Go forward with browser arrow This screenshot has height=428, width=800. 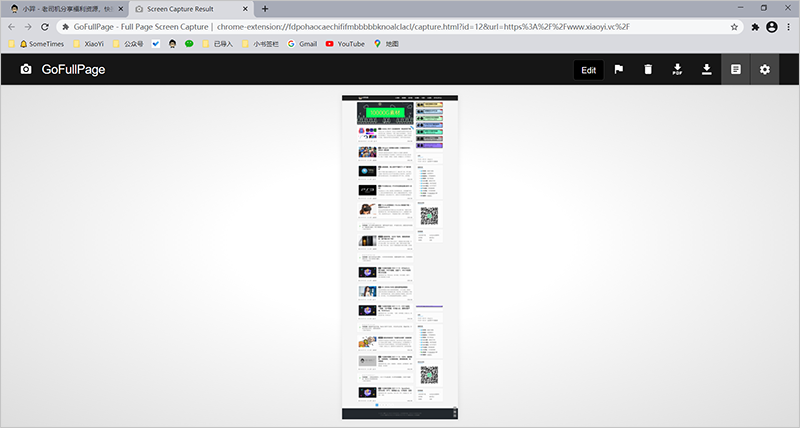click(28, 27)
